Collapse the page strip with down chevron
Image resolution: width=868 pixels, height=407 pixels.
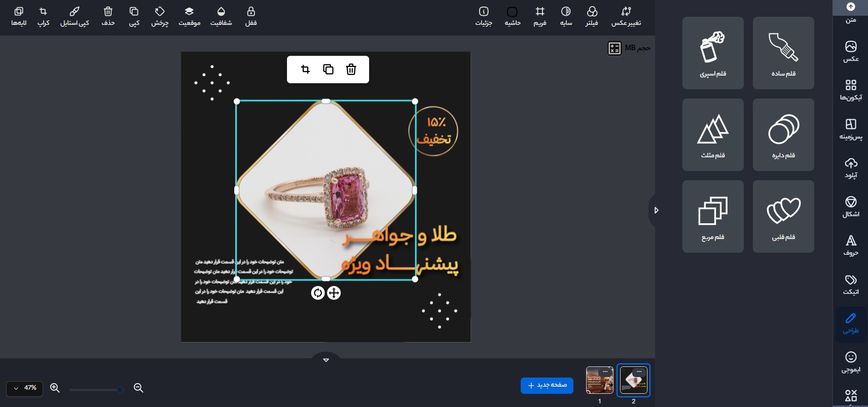(326, 359)
